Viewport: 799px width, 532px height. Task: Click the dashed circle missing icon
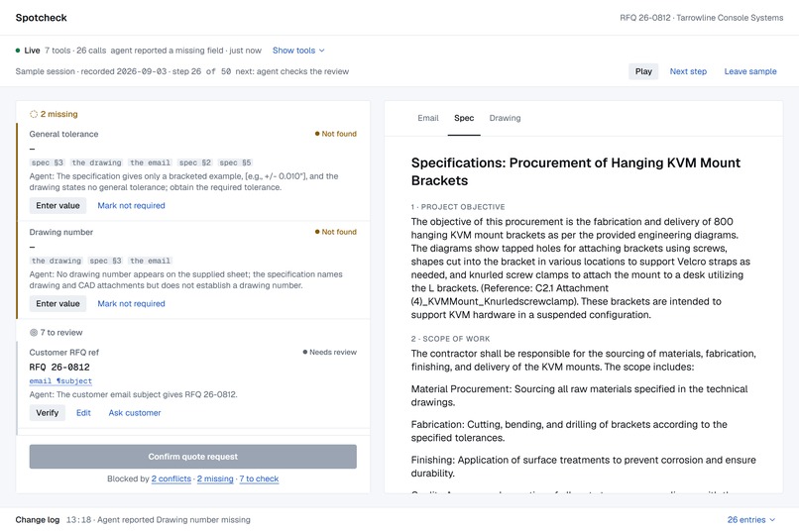pyautogui.click(x=34, y=114)
